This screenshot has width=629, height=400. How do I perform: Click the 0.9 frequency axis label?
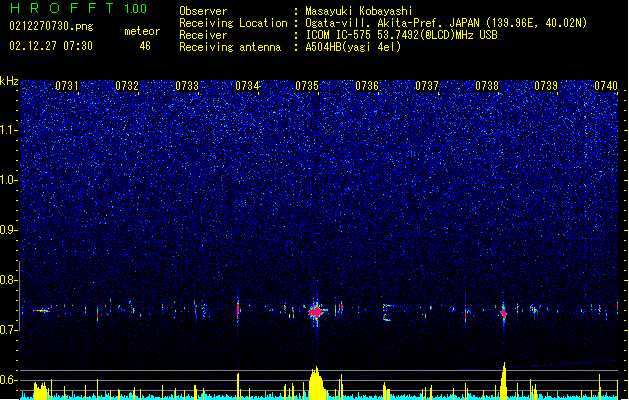click(8, 230)
